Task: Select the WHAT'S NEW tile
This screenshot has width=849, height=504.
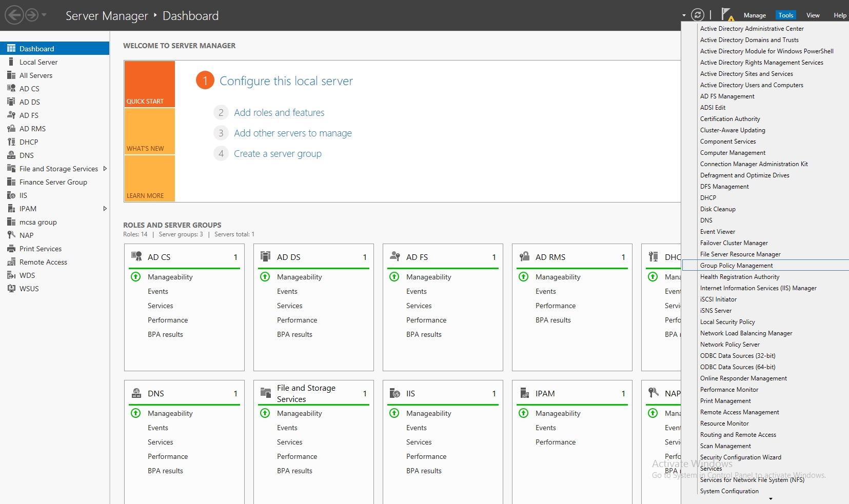Action: [149, 131]
